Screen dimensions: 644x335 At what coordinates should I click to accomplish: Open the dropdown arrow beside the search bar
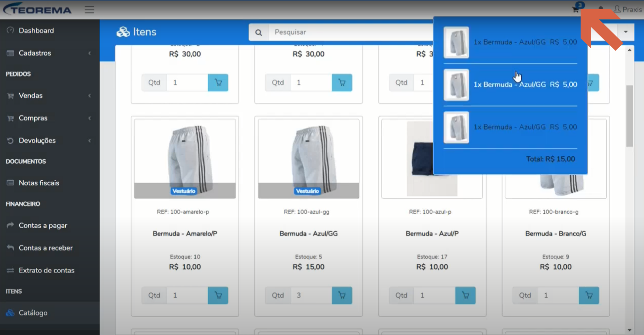pos(626,32)
